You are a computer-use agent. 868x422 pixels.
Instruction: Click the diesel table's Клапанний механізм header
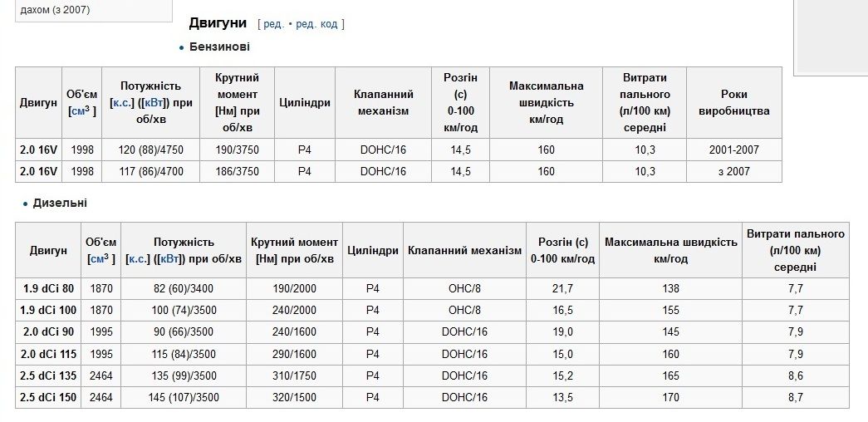click(464, 251)
